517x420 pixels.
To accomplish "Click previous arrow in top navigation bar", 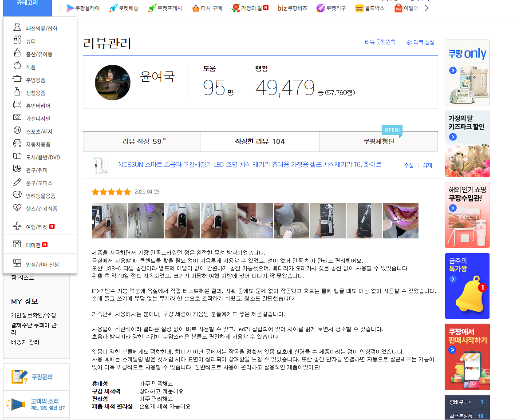I will (59, 8).
